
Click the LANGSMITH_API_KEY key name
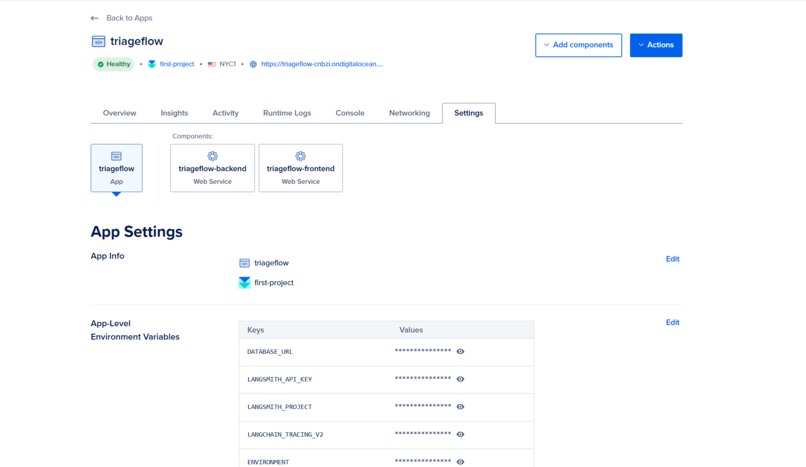pos(280,379)
